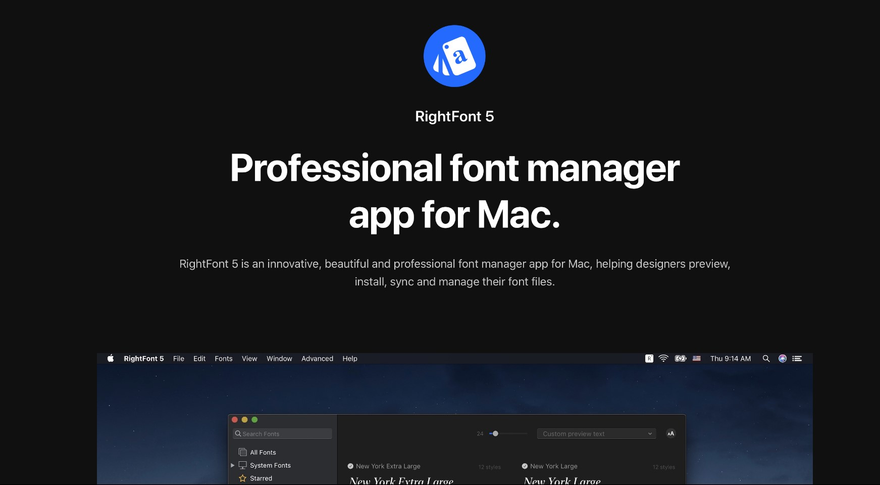Image resolution: width=880 pixels, height=485 pixels.
Task: Open the File menu
Action: (178, 358)
